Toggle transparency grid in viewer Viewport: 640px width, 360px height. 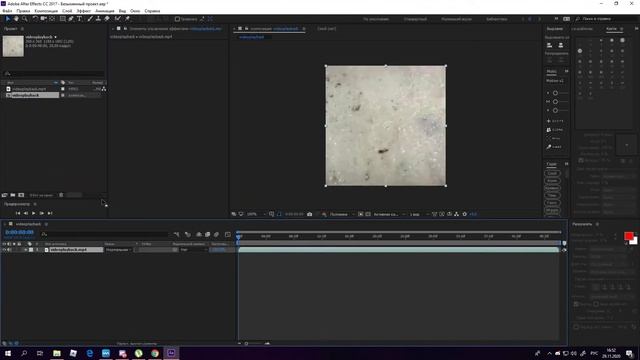coord(368,214)
